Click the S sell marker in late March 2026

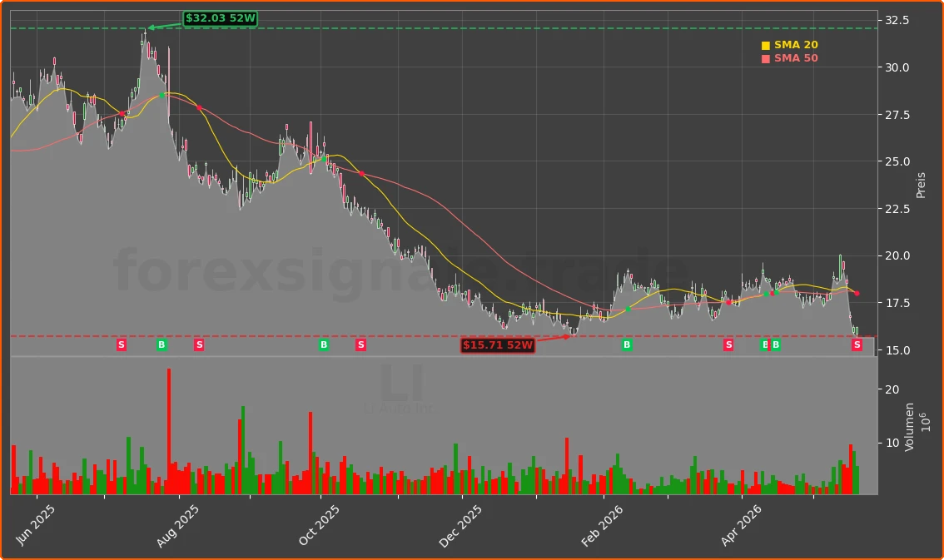[728, 344]
